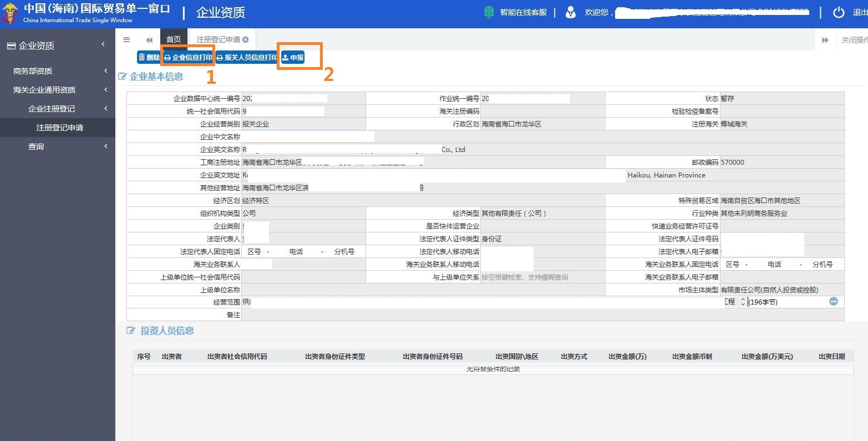Click 报关人员信息打印 button

pyautogui.click(x=247, y=57)
